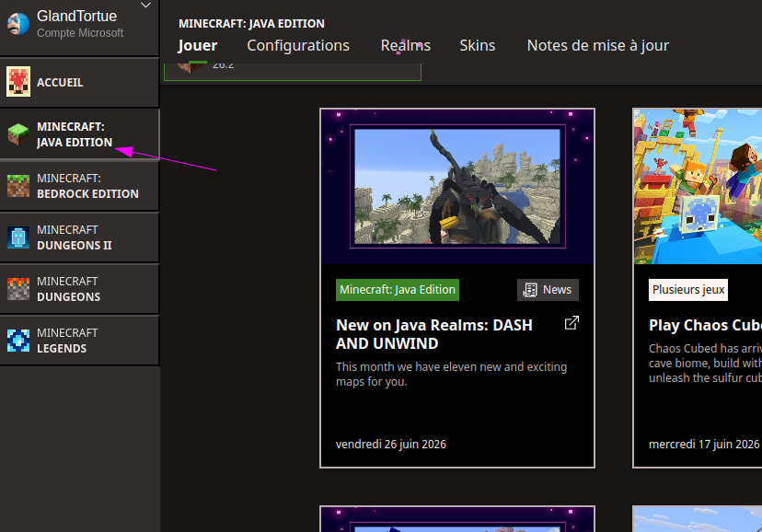Screen dimensions: 762x532
Task: Go to the Skins tab
Action: (x=478, y=45)
